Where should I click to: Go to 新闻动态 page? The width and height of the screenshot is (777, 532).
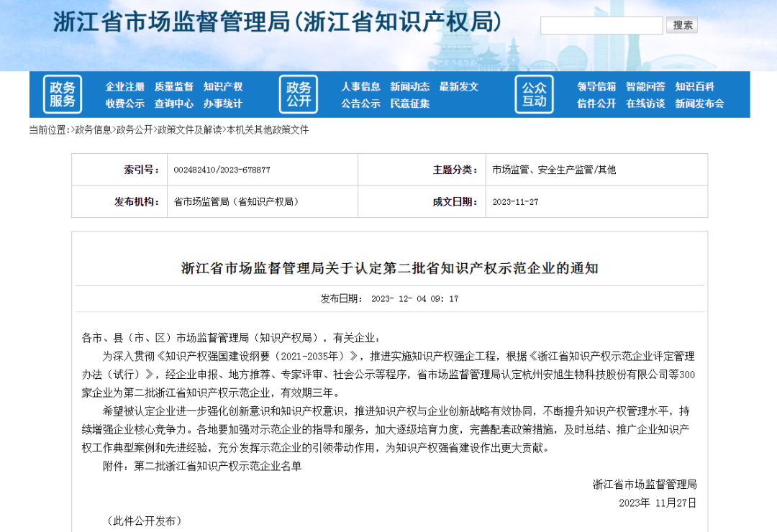410,87
